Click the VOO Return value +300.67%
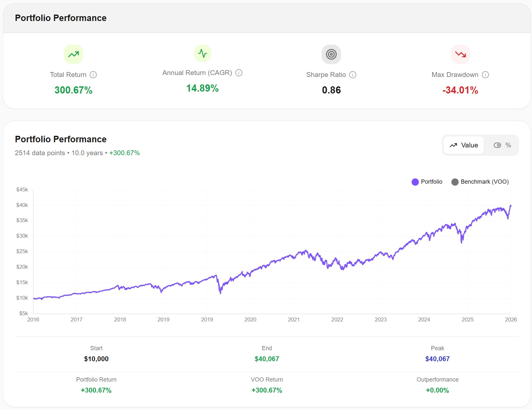 tap(267, 390)
